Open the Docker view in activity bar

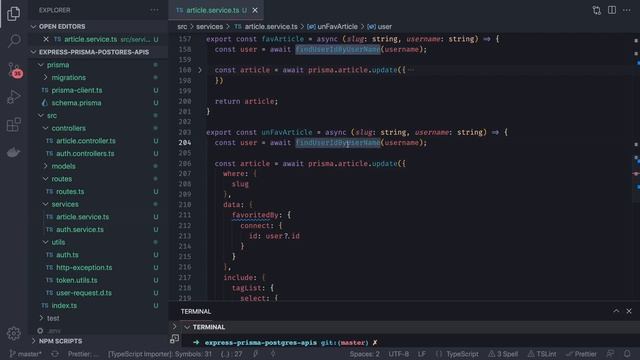click(13, 152)
